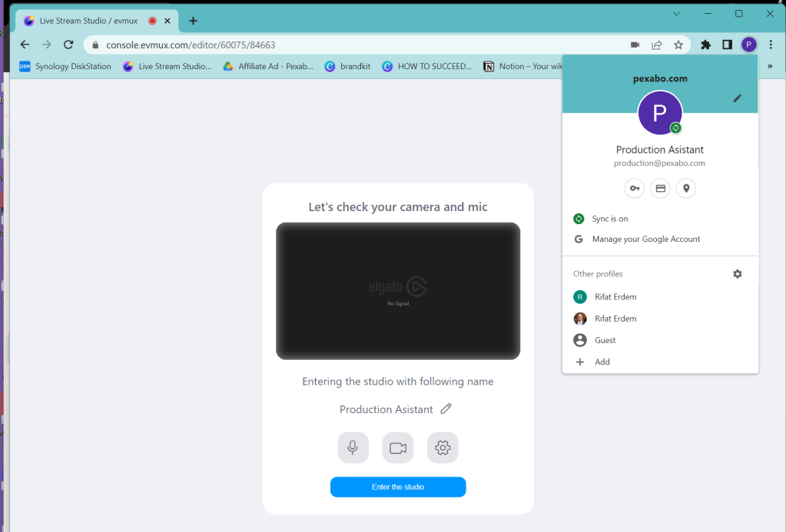This screenshot has height=532, width=786.
Task: Maximize the Chrome window
Action: pyautogui.click(x=739, y=14)
